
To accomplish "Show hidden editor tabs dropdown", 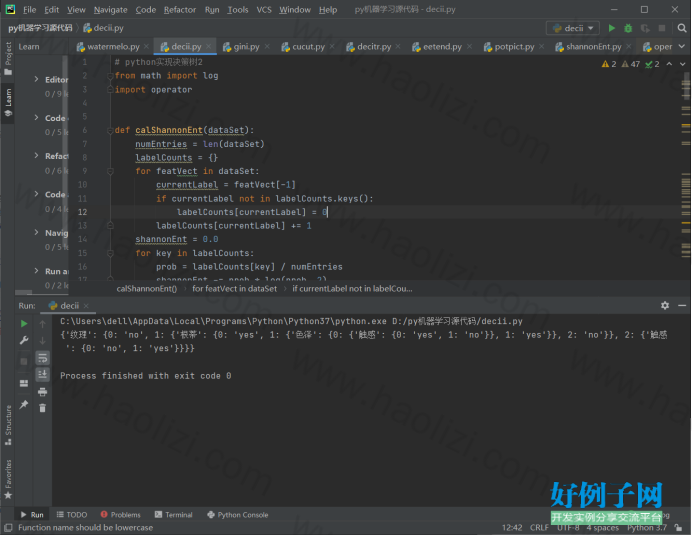I will click(x=682, y=46).
